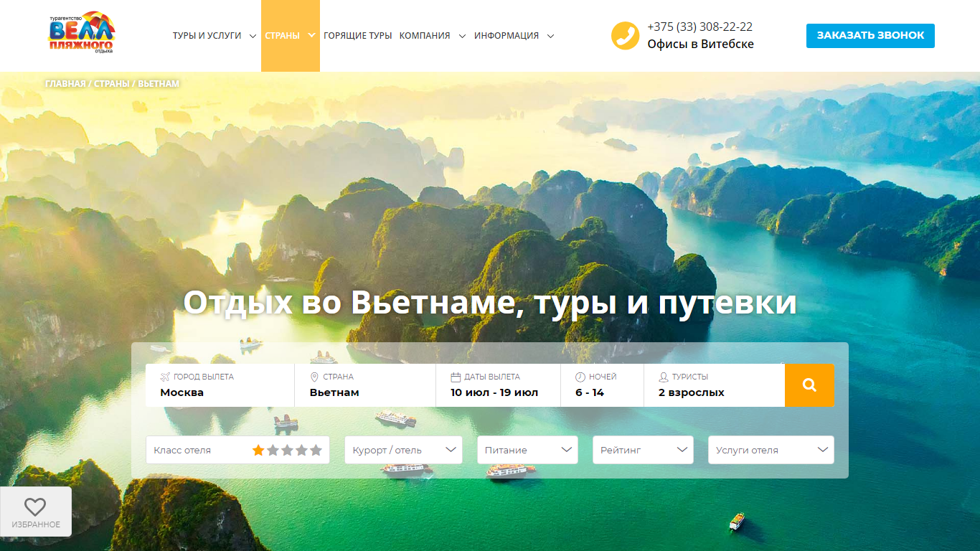
Task: Click the Вьетнам breadcrumb
Action: [x=159, y=83]
